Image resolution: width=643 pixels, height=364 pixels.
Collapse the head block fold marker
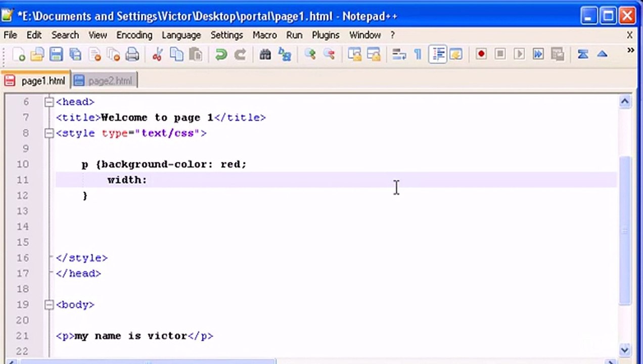[x=49, y=102]
